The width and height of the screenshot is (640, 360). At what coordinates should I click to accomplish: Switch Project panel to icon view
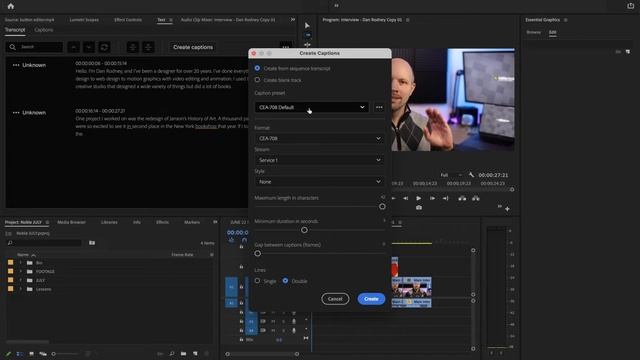coord(31,354)
